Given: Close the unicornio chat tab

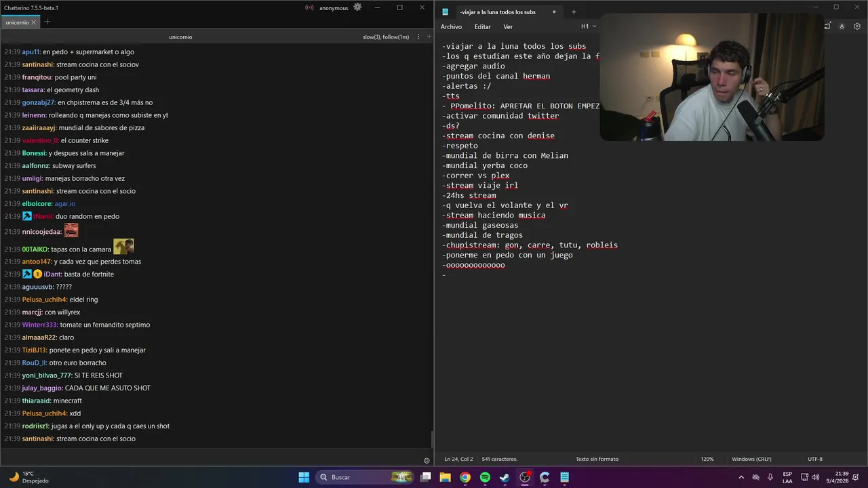Looking at the screenshot, I should tap(34, 22).
